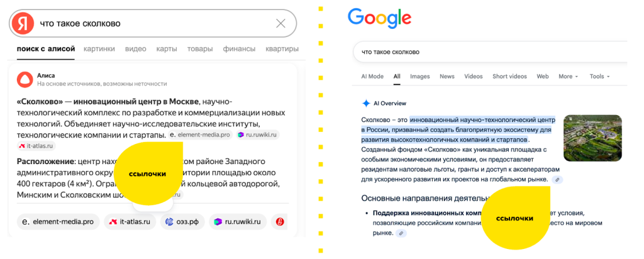Click the AI Overview sparkle icon
This screenshot has width=644, height=259.
click(x=366, y=103)
